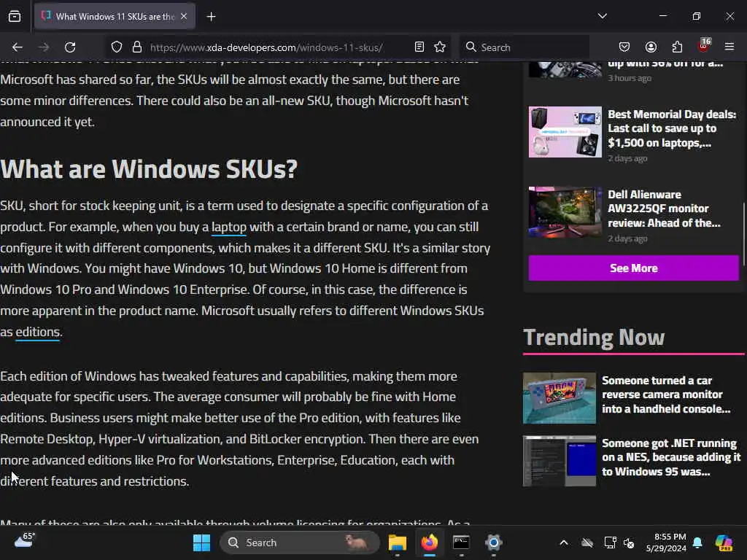Focus the Firefox Search box

tap(524, 47)
